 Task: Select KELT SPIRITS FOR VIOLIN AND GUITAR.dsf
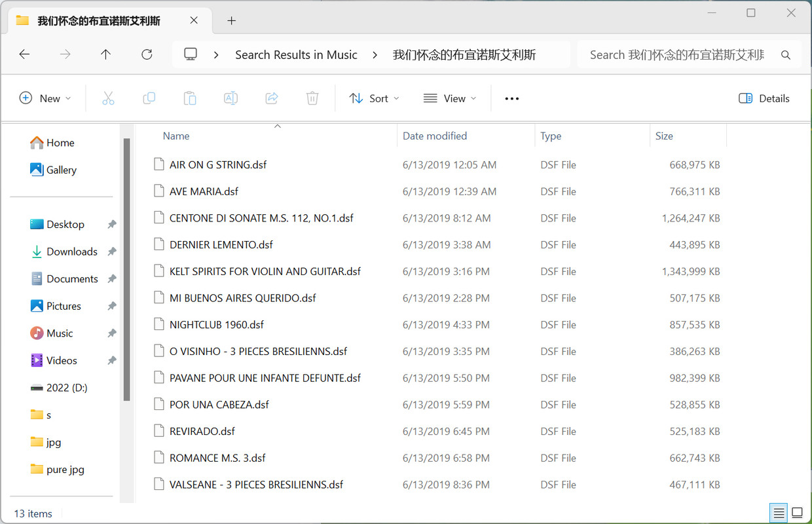[x=265, y=271]
